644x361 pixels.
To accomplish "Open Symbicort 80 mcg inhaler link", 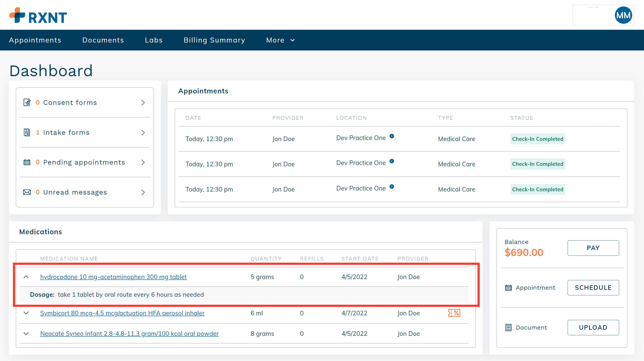I will 122,313.
